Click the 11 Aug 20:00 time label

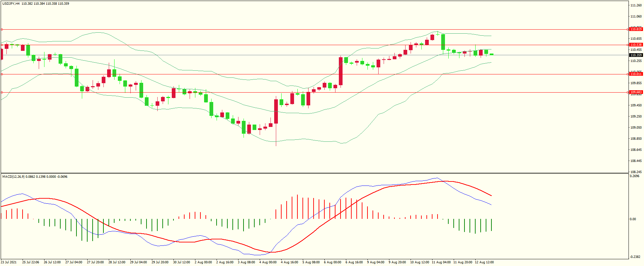pos(463,262)
